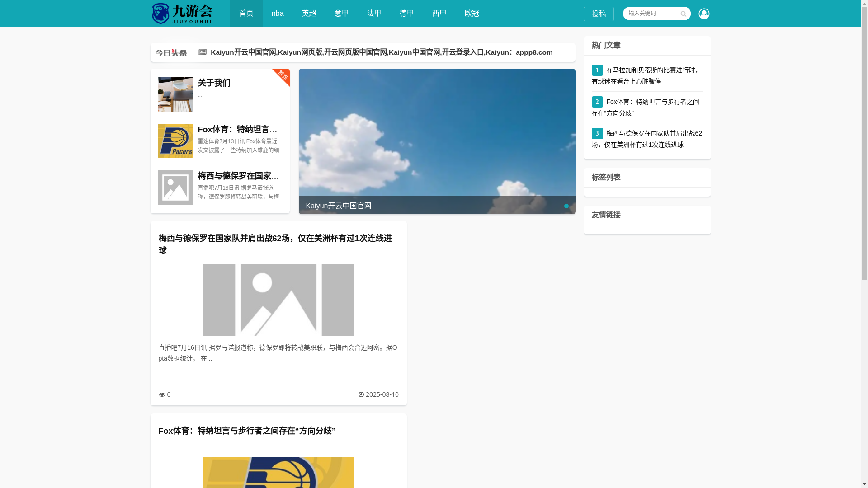Click the newspaper icon beside headline ticker
This screenshot has width=868, height=488.
click(203, 52)
